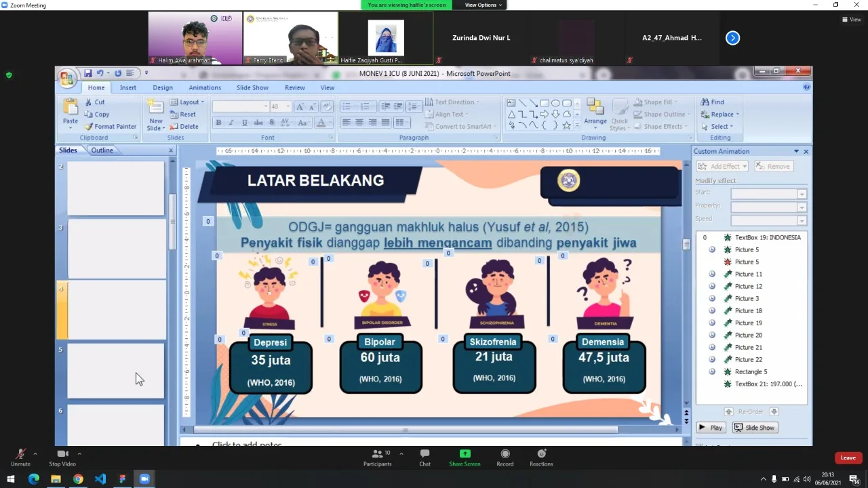
Task: Open the Participants list
Action: [378, 454]
